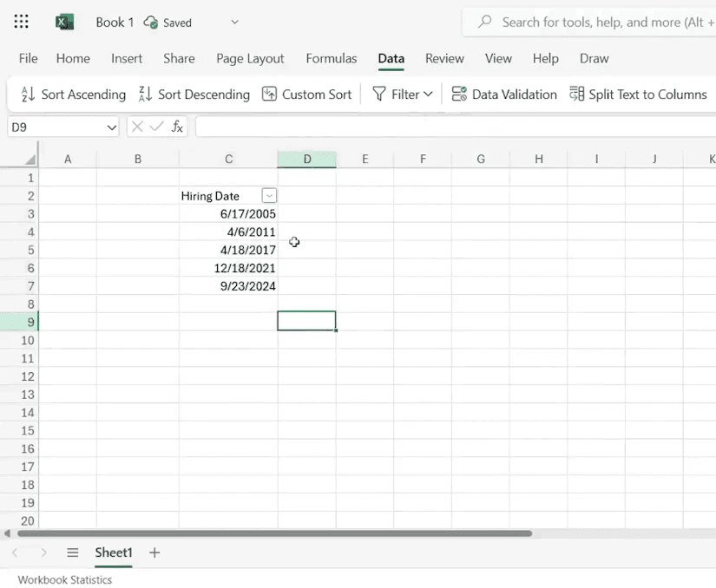716x588 pixels.
Task: Select row 15 header
Action: (x=19, y=430)
